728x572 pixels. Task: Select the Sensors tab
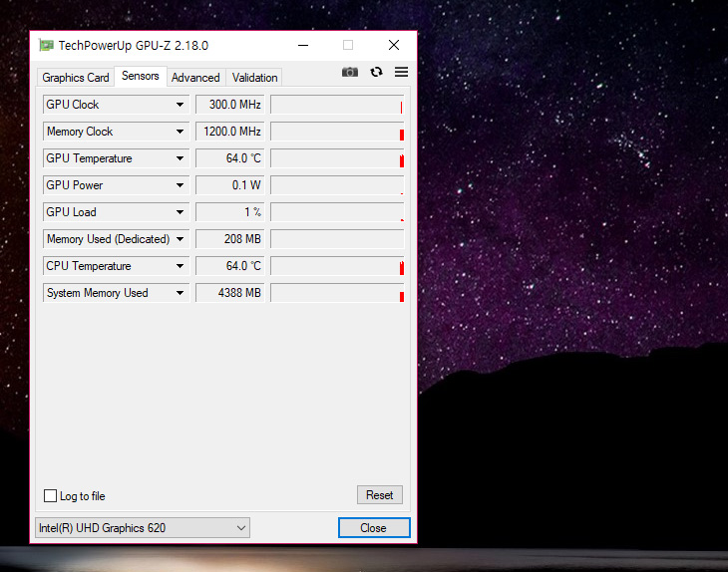[141, 76]
